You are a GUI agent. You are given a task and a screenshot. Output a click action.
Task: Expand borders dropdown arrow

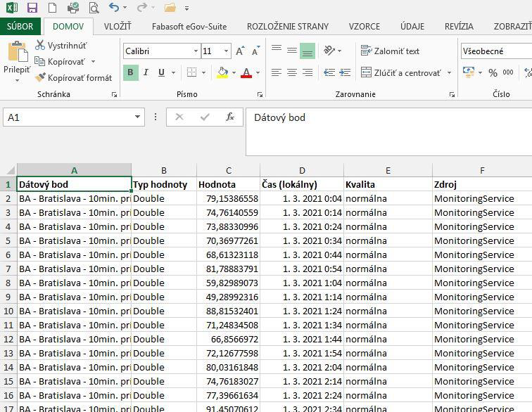tap(203, 72)
